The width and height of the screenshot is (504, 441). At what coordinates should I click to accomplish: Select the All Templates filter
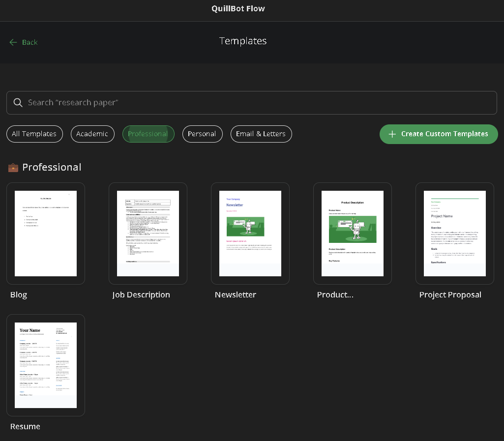coord(34,134)
